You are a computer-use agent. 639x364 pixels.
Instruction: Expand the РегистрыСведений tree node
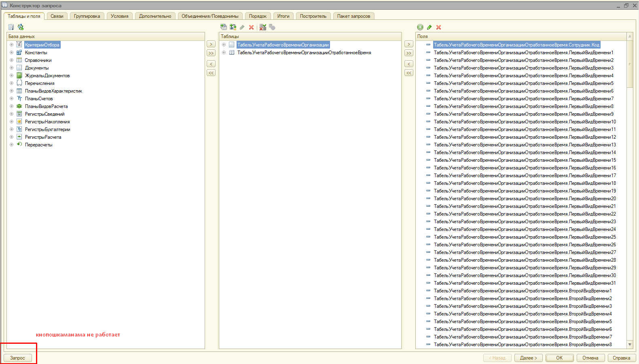coord(11,114)
